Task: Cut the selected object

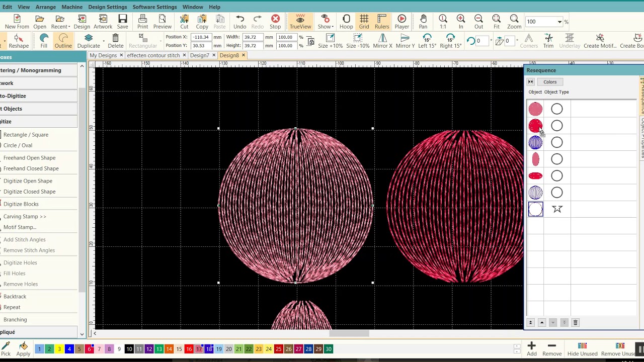Action: (184, 22)
